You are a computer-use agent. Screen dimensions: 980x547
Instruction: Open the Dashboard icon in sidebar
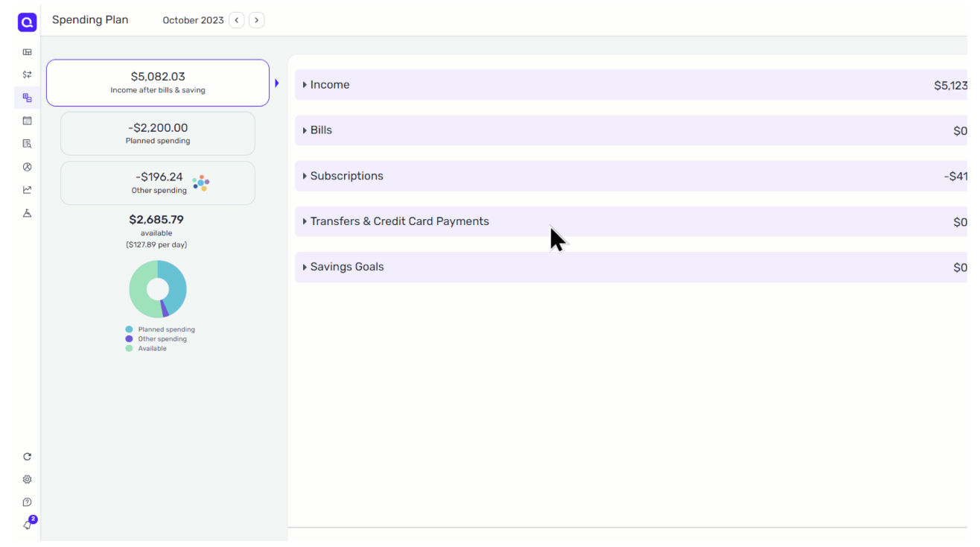click(x=27, y=52)
